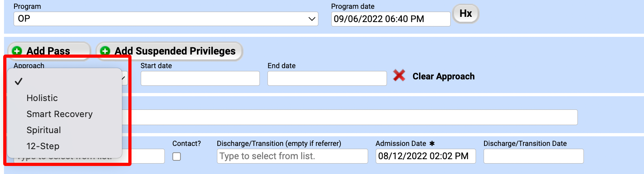
Task: Choose Smart Recovery approach option
Action: (59, 114)
